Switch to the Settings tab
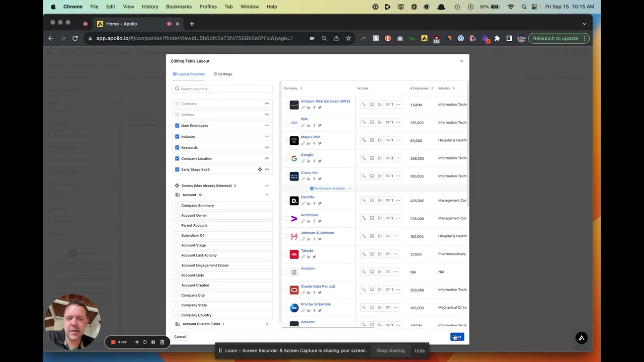Screen dimensions: 644x362 223,74
